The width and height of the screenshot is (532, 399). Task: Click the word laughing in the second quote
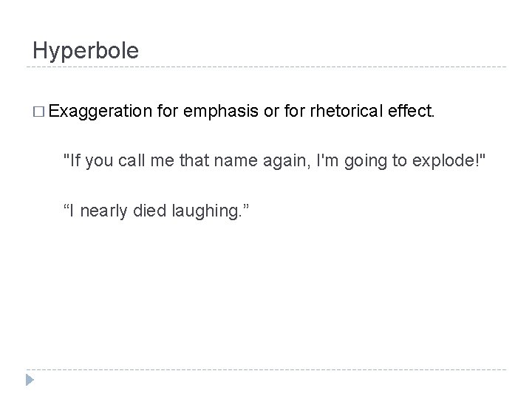(214, 213)
